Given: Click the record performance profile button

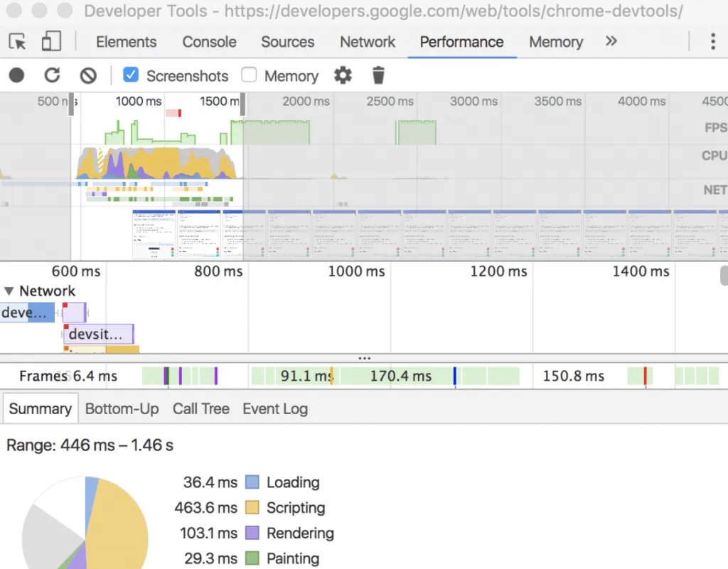Looking at the screenshot, I should pos(16,75).
